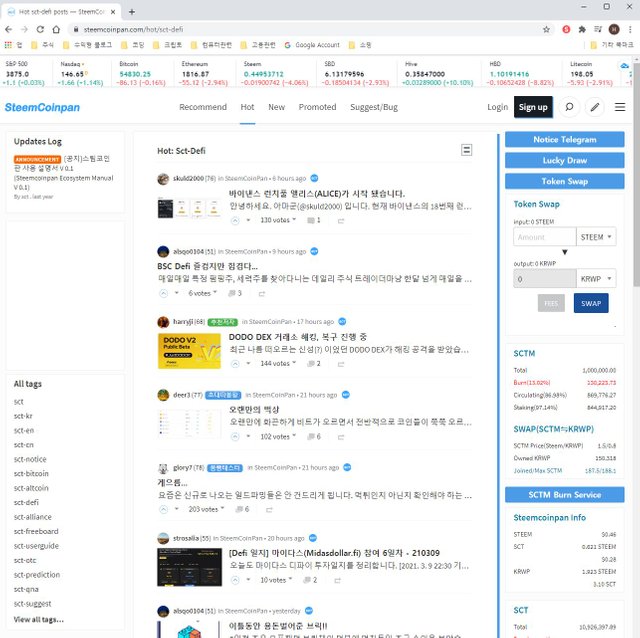The width and height of the screenshot is (640, 638).
Task: Open the Notice Telegram button
Action: 564,139
